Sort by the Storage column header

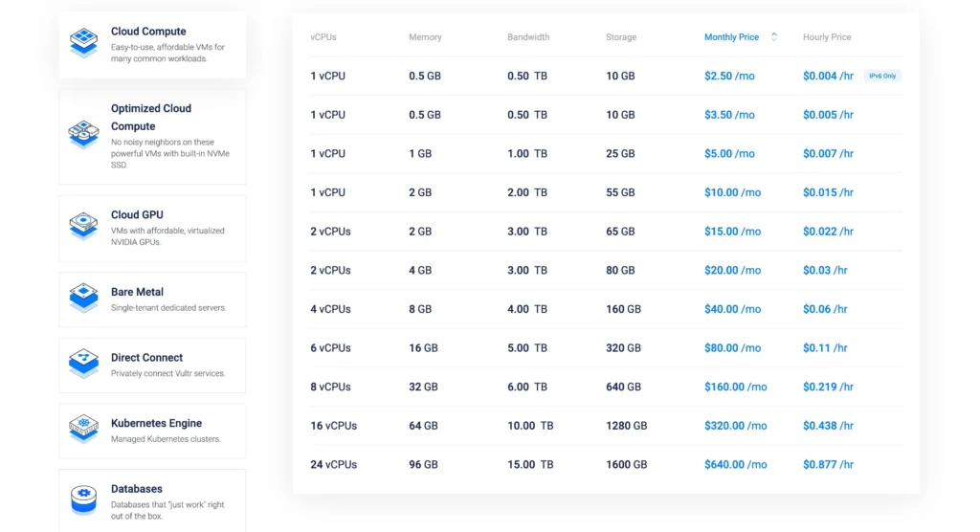[621, 37]
